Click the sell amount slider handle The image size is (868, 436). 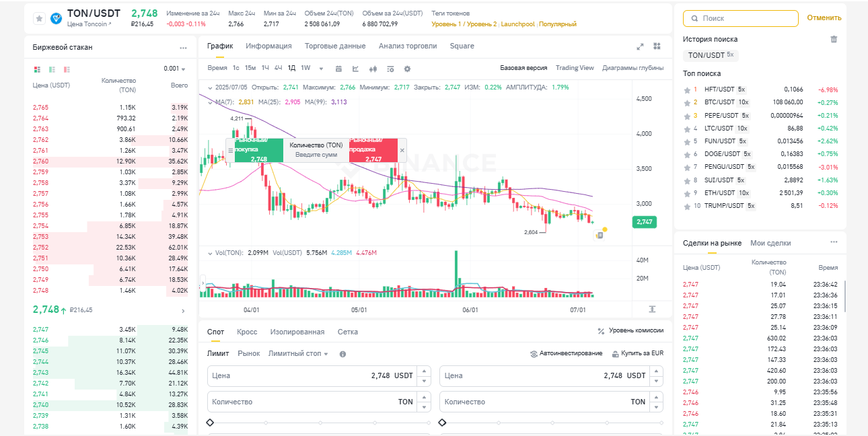click(x=442, y=423)
